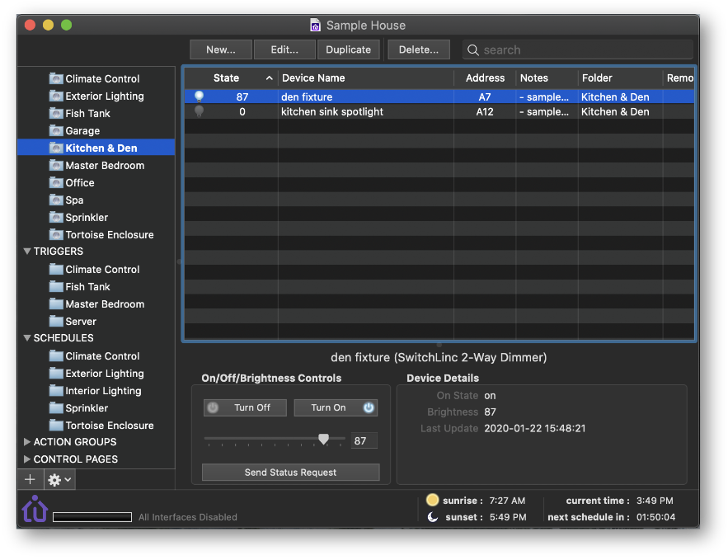Click the Climate Control device folder icon
The width and height of the screenshot is (728, 560).
pos(56,78)
